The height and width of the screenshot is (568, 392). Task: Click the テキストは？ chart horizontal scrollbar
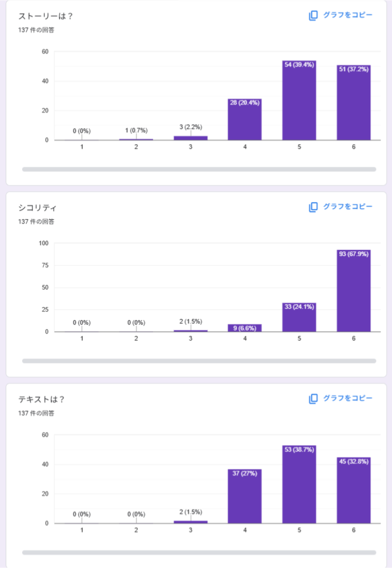pyautogui.click(x=199, y=552)
